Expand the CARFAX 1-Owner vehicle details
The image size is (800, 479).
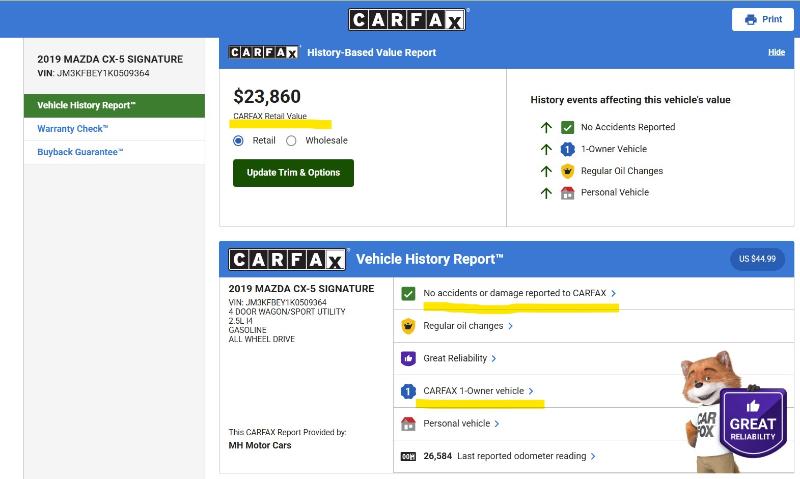click(478, 391)
